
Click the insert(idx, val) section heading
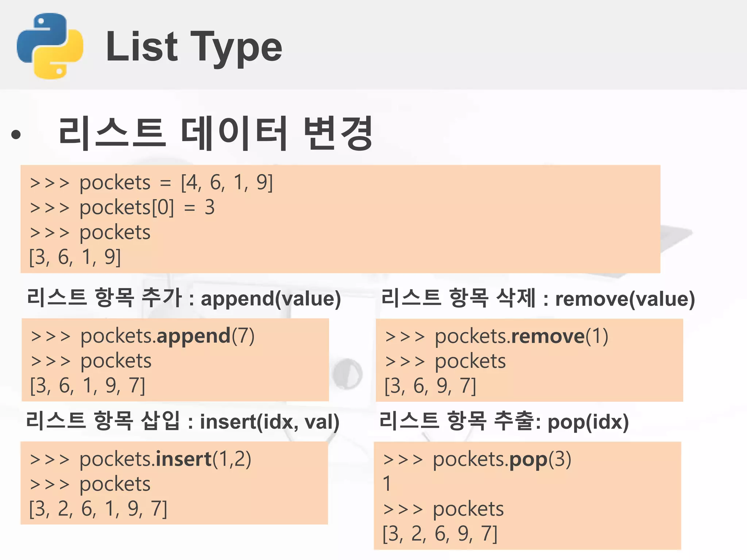183,421
